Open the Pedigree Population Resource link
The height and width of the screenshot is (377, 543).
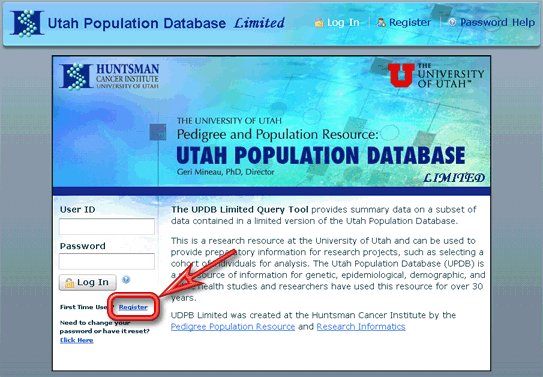233,326
